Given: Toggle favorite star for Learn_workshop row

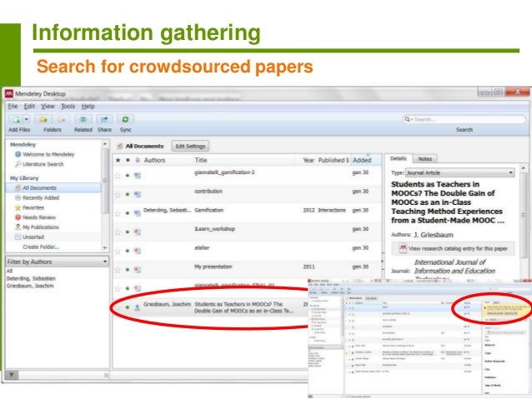Looking at the screenshot, I should click(x=118, y=232).
